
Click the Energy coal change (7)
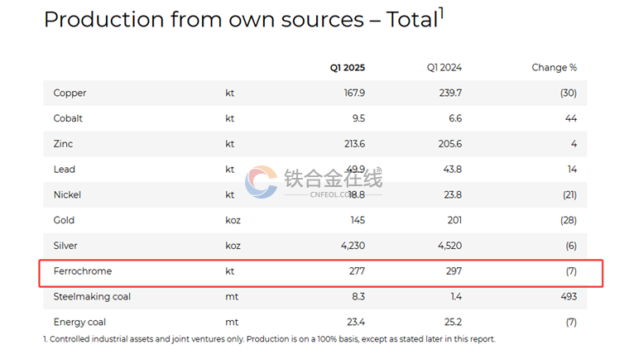572,323
